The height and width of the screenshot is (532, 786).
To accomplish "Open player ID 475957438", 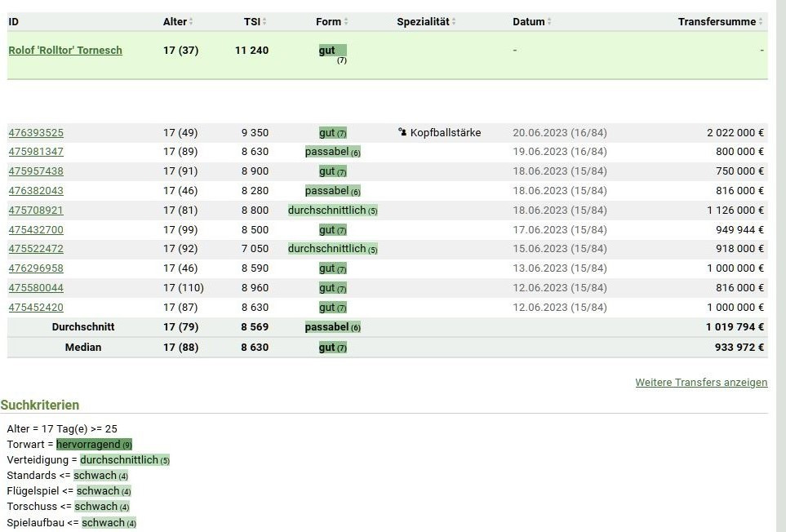I will point(36,171).
